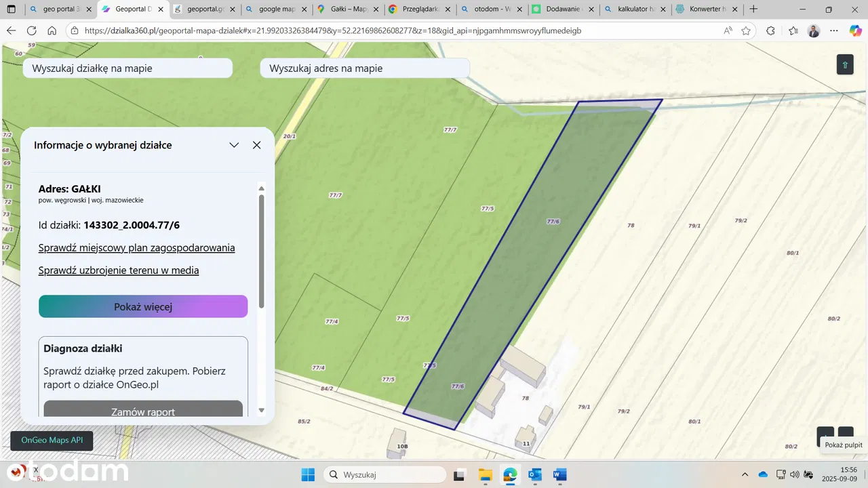Click the 'Wyszukaj działkę na mapie' search field

127,68
